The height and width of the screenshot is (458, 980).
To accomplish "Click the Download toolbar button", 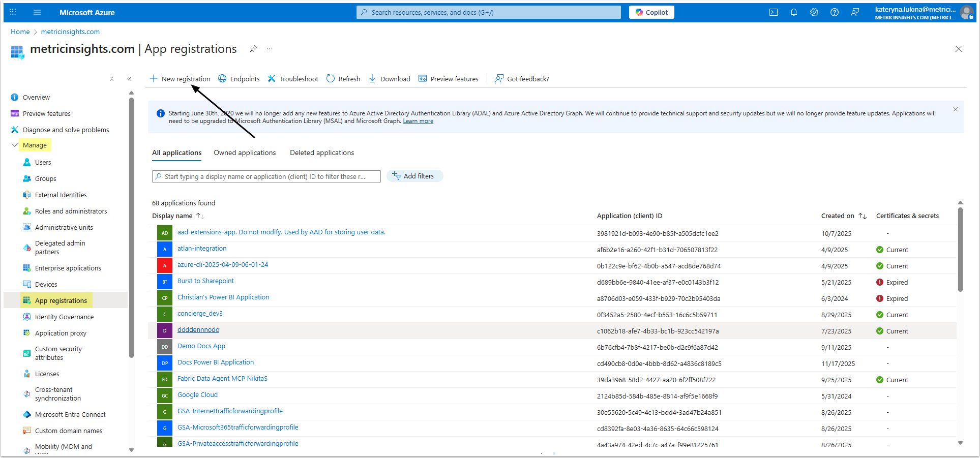I will tap(390, 79).
